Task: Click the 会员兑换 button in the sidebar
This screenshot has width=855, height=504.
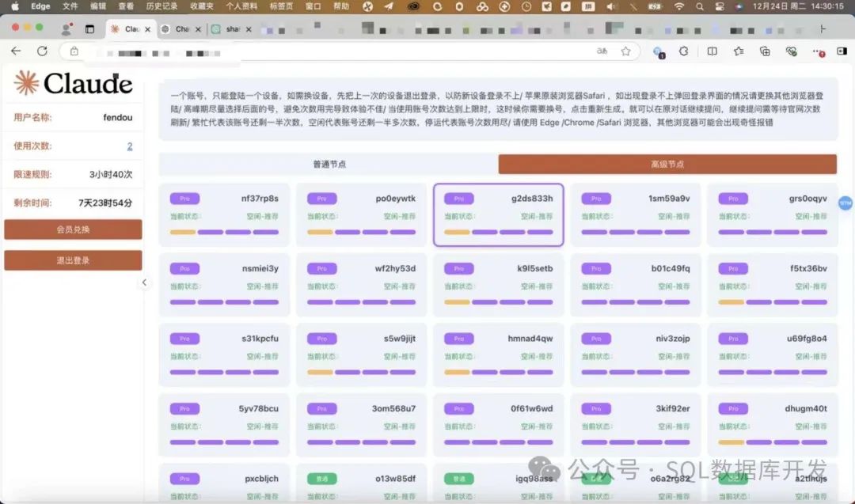Action: click(x=73, y=229)
